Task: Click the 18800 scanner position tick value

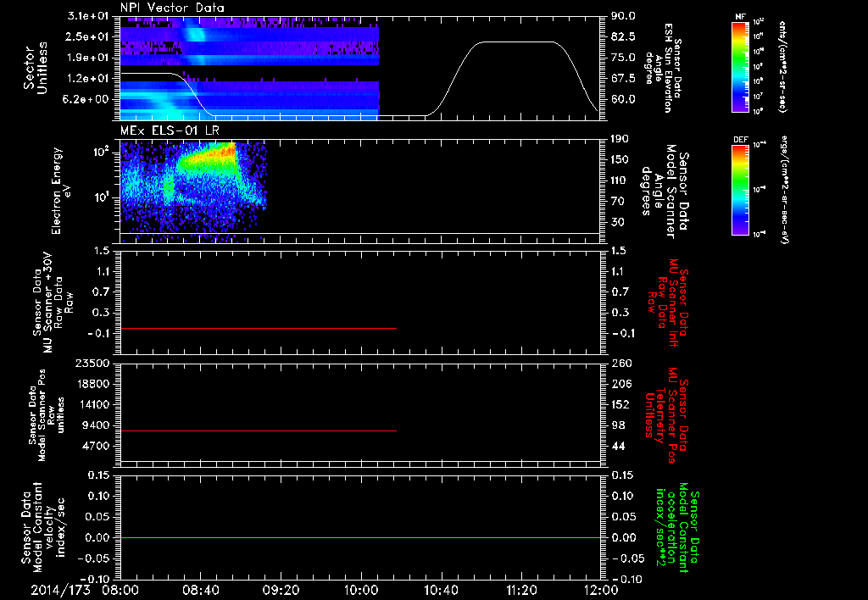Action: 92,384
